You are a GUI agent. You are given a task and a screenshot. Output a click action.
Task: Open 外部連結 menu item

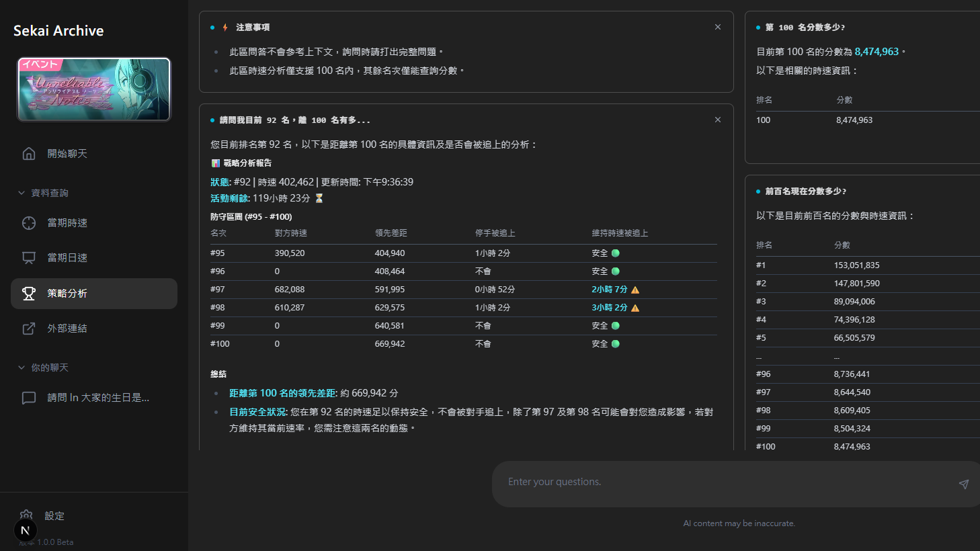coord(94,329)
